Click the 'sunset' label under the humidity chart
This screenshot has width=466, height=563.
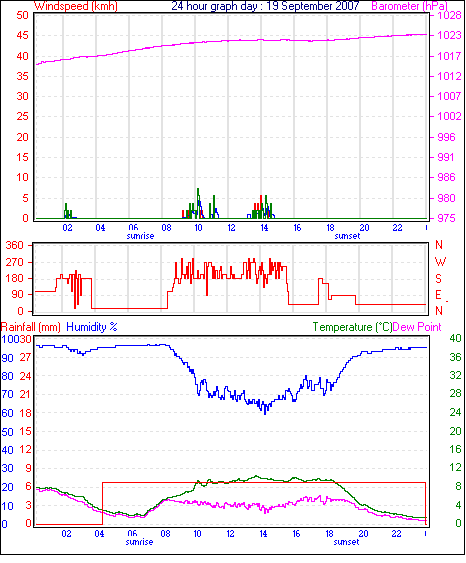pyautogui.click(x=346, y=542)
